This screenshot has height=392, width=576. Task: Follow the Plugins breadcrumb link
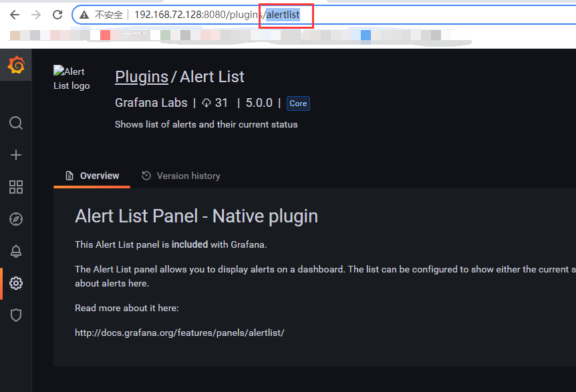pyautogui.click(x=142, y=77)
